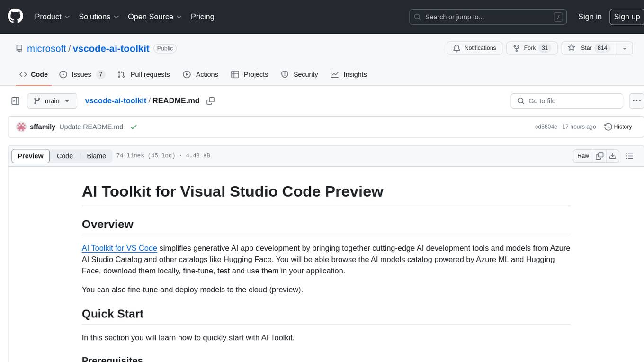Viewport: 644px width, 362px height.
Task: Switch to the Security tab
Action: [299, 74]
